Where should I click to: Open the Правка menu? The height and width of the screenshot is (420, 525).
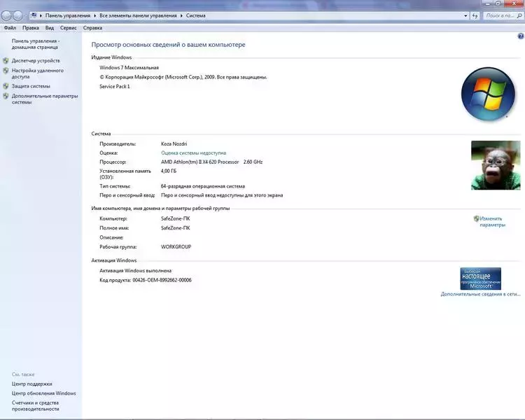coord(31,28)
